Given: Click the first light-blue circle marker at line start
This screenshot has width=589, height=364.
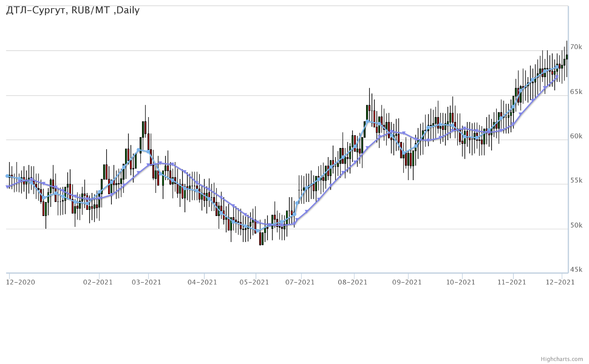Looking at the screenshot, I should [x=7, y=176].
